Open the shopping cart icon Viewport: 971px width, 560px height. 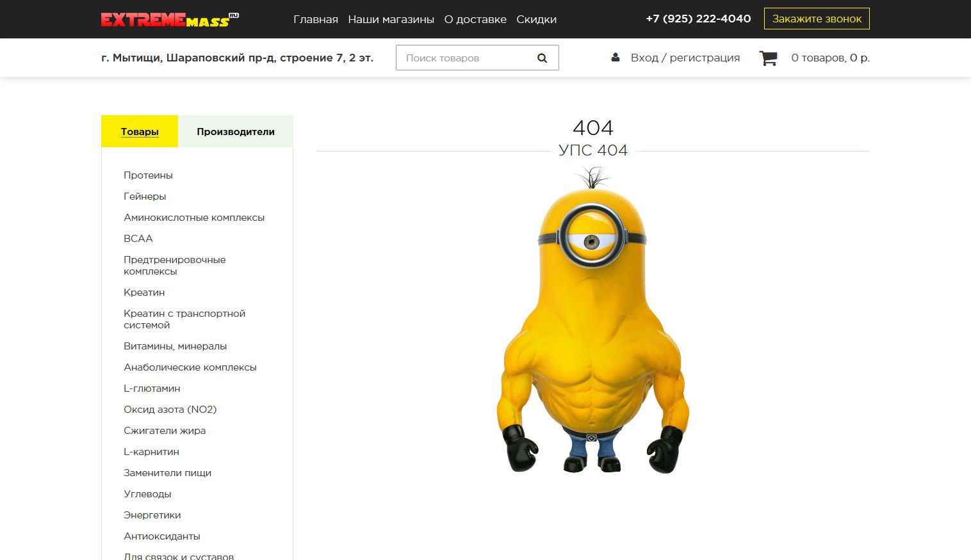click(x=768, y=58)
